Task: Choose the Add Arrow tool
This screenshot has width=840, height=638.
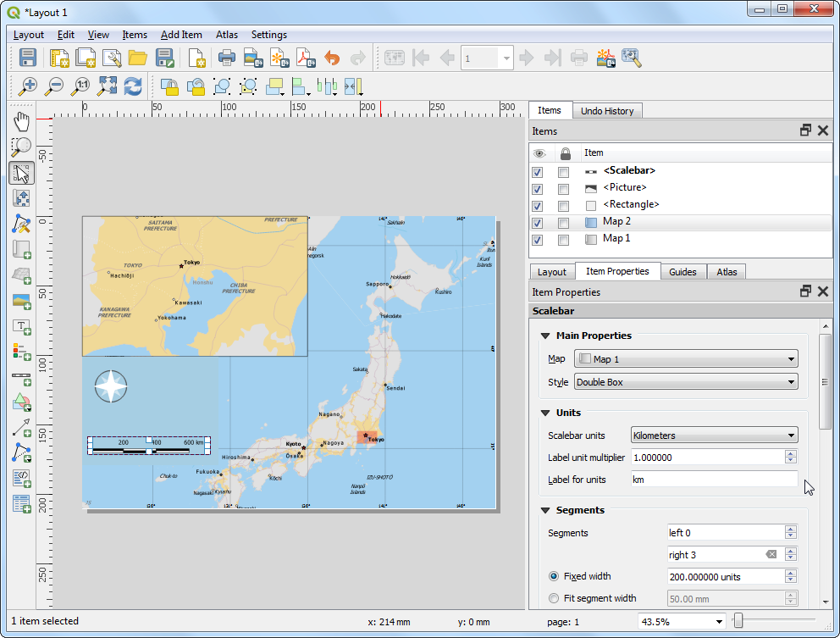Action: point(21,427)
